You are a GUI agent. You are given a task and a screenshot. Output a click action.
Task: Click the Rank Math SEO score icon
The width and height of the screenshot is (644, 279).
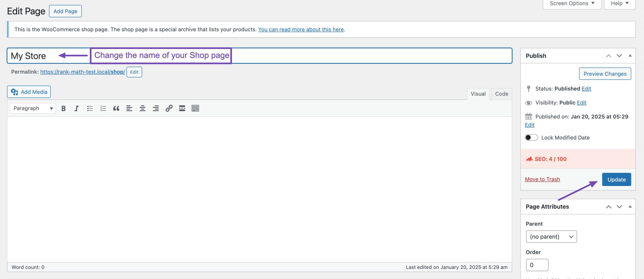(x=529, y=159)
